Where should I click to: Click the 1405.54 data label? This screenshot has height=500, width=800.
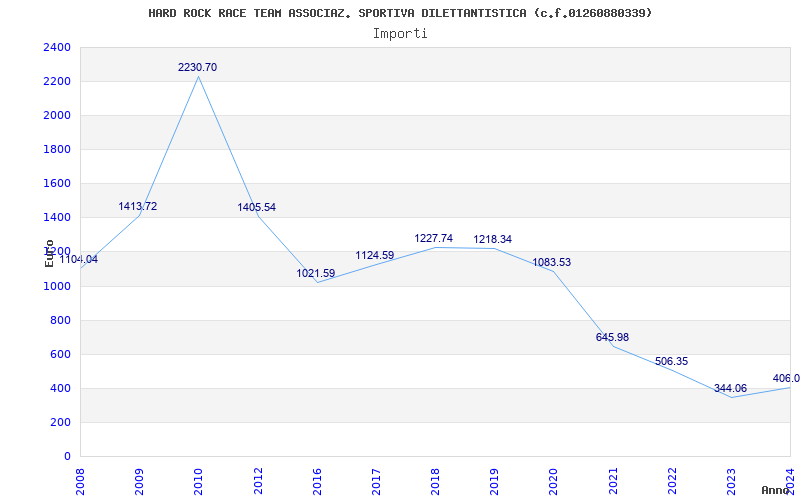coord(257,208)
